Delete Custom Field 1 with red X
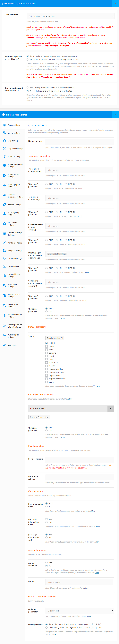Image resolution: width=119 pixels, height=644 pixels. tap(31, 408)
